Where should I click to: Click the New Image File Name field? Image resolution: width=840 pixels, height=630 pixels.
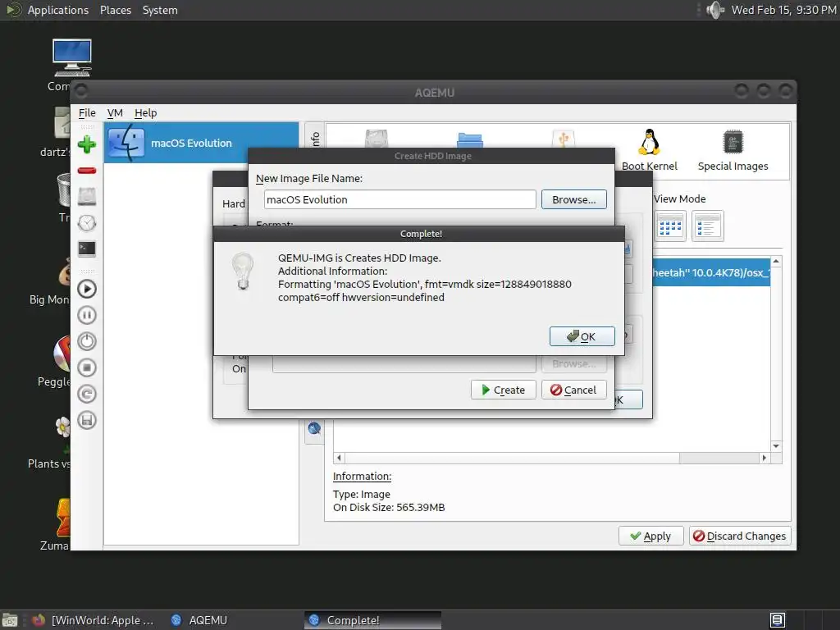399,199
